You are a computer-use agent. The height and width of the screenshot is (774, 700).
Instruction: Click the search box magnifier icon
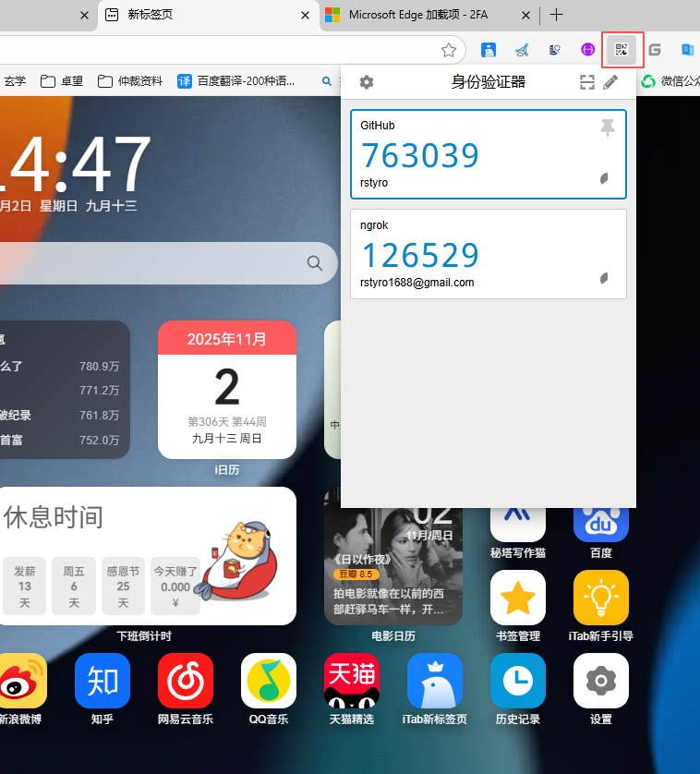(315, 263)
